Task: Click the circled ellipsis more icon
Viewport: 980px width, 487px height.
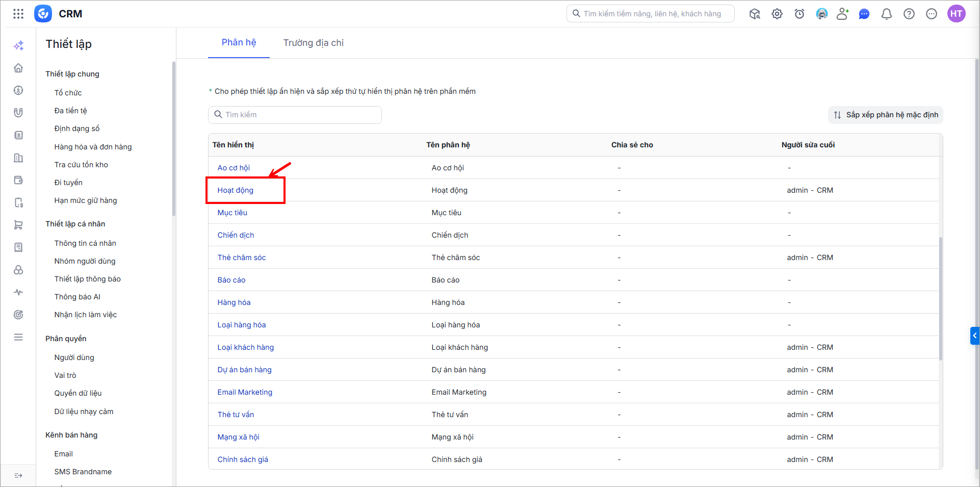Action: pos(932,14)
